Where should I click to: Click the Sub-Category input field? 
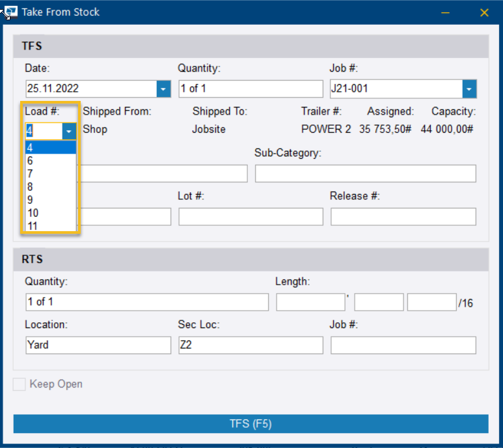(365, 174)
